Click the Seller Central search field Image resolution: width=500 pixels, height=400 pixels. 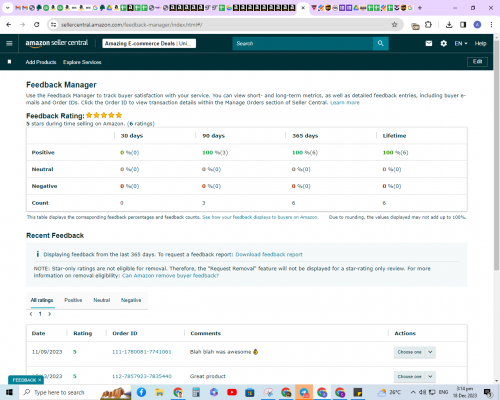[302, 43]
